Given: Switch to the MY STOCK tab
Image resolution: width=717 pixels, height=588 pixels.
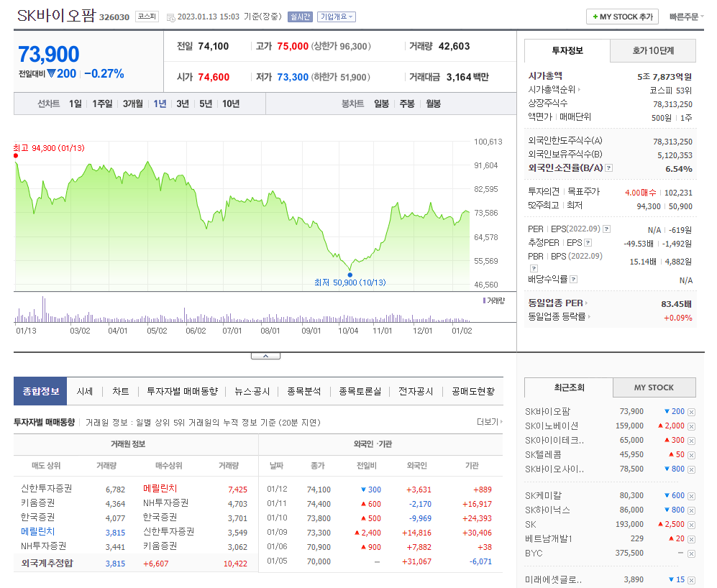Looking at the screenshot, I should point(654,387).
